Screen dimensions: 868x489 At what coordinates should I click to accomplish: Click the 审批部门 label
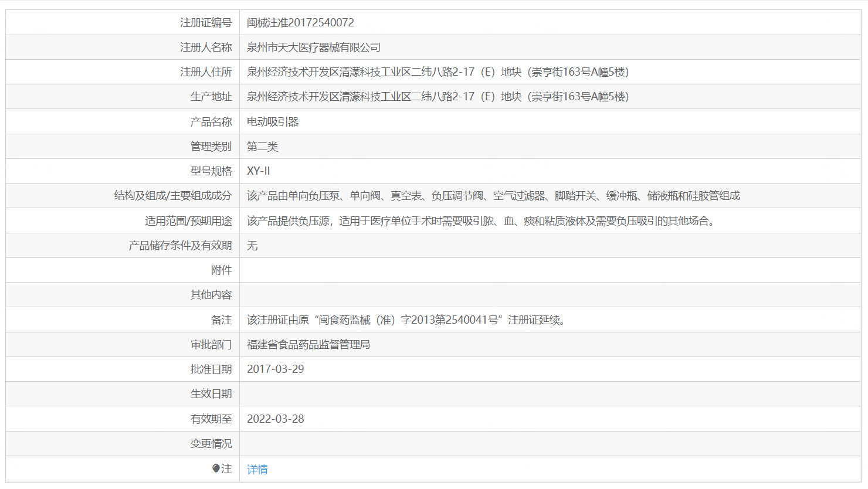point(211,345)
